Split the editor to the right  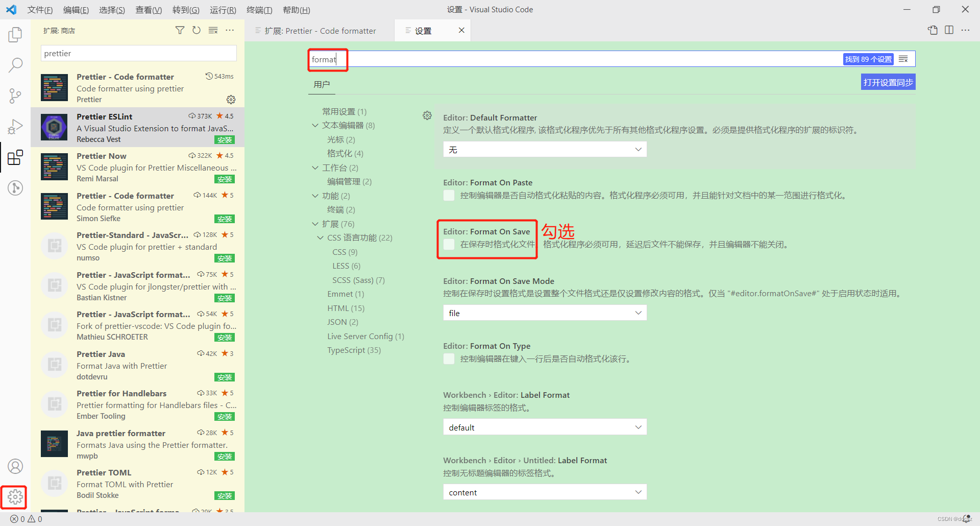(949, 30)
